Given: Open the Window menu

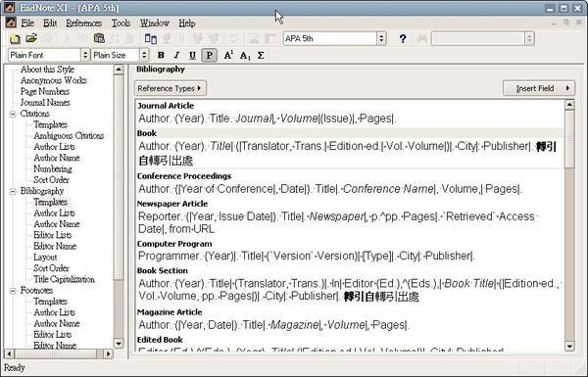Looking at the screenshot, I should pos(155,24).
